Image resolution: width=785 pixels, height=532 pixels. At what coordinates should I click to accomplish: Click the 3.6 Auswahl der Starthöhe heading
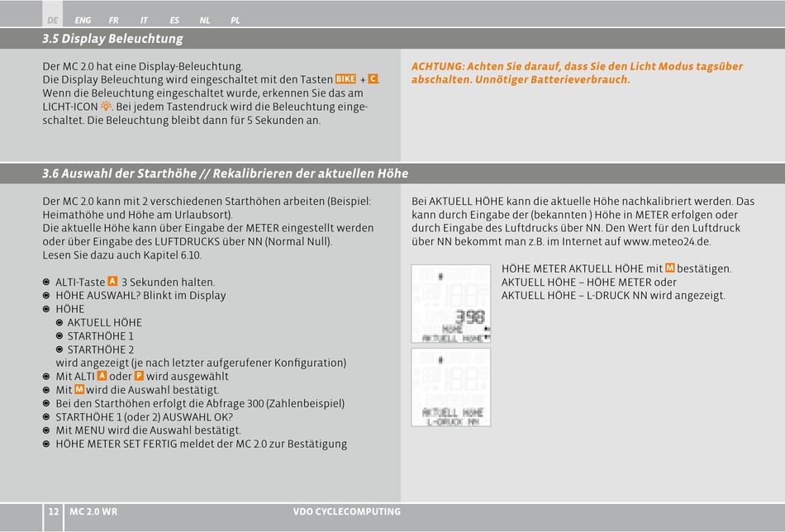click(226, 173)
